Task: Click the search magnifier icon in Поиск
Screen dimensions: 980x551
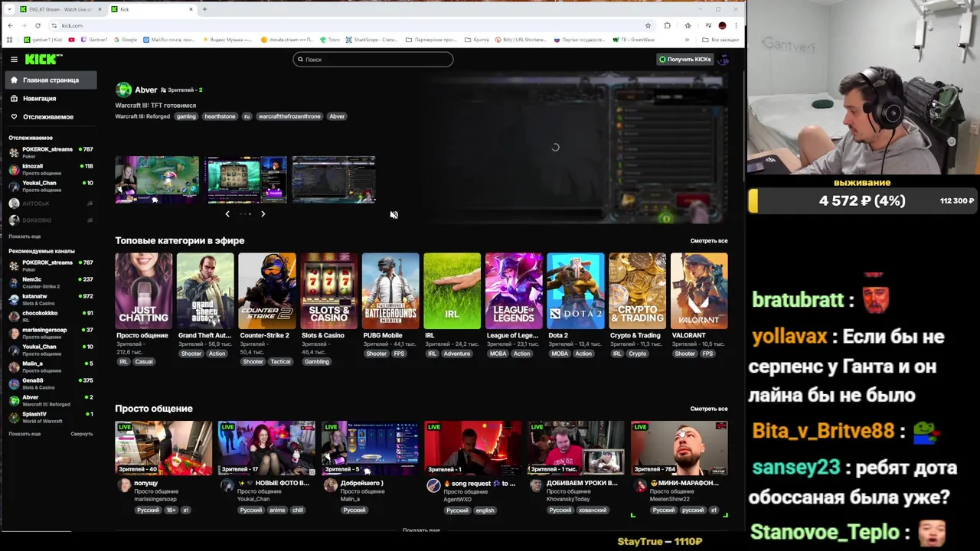Action: 301,59
